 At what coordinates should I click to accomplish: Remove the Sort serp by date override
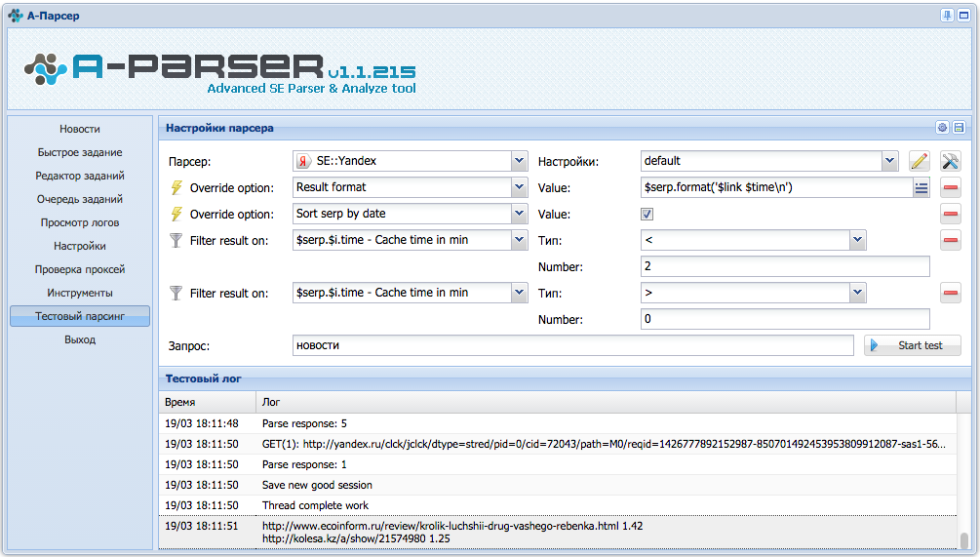pyautogui.click(x=951, y=214)
